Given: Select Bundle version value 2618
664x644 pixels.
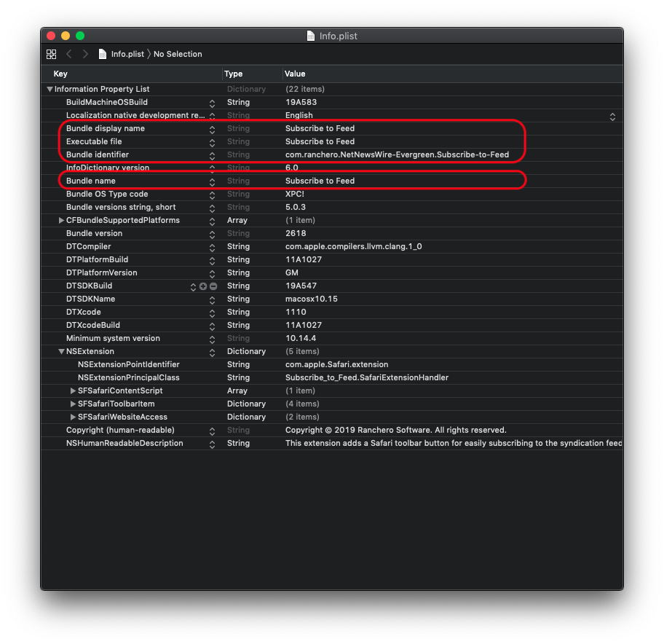Looking at the screenshot, I should [x=296, y=233].
